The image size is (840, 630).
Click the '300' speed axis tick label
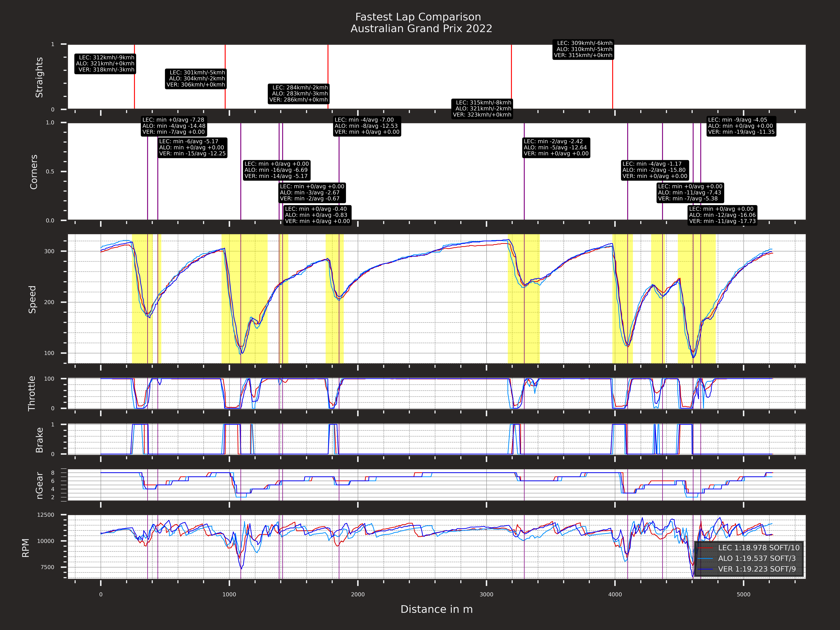[49, 251]
